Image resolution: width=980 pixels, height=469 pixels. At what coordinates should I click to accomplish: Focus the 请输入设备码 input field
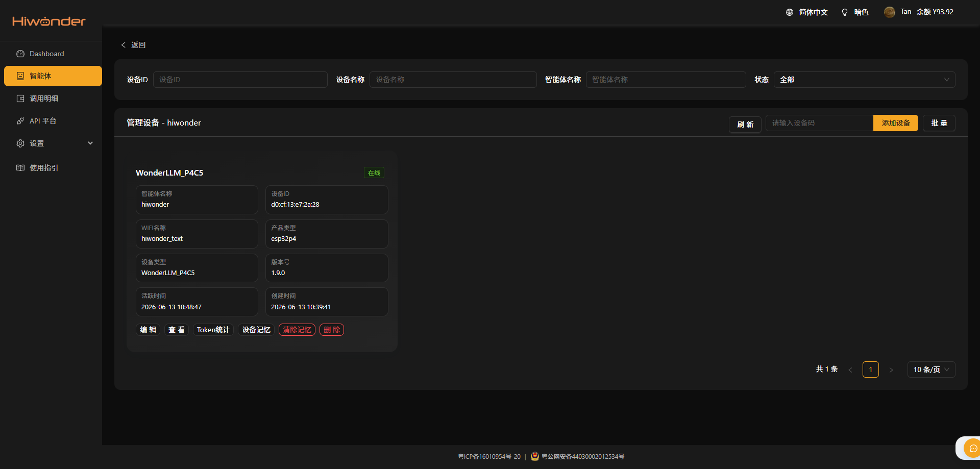click(819, 123)
